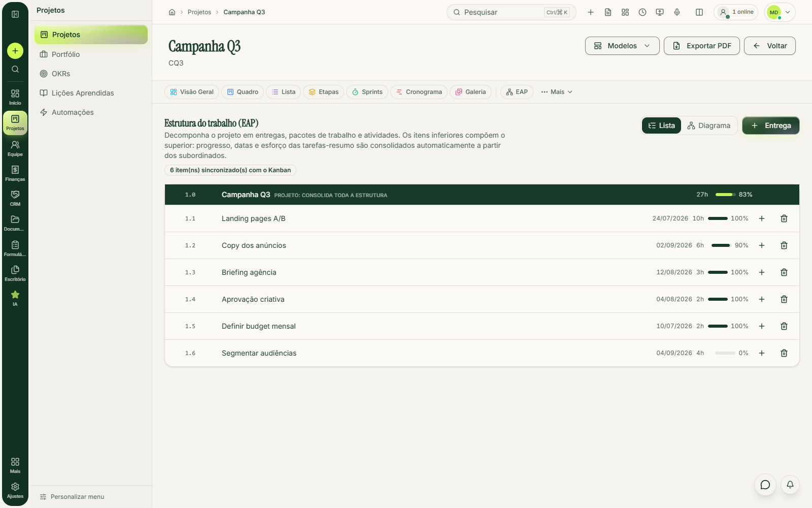This screenshot has width=812, height=508.
Task: Select the EAP tab
Action: 517,92
